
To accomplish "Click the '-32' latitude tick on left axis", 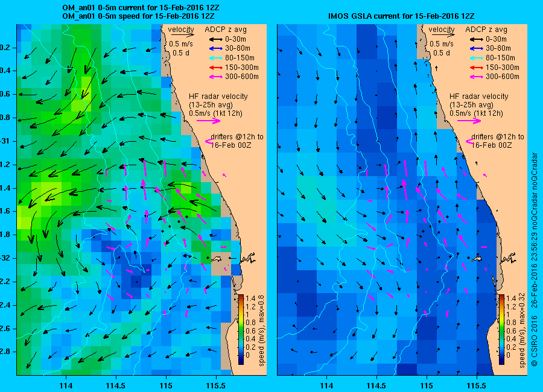I will coord(5,258).
